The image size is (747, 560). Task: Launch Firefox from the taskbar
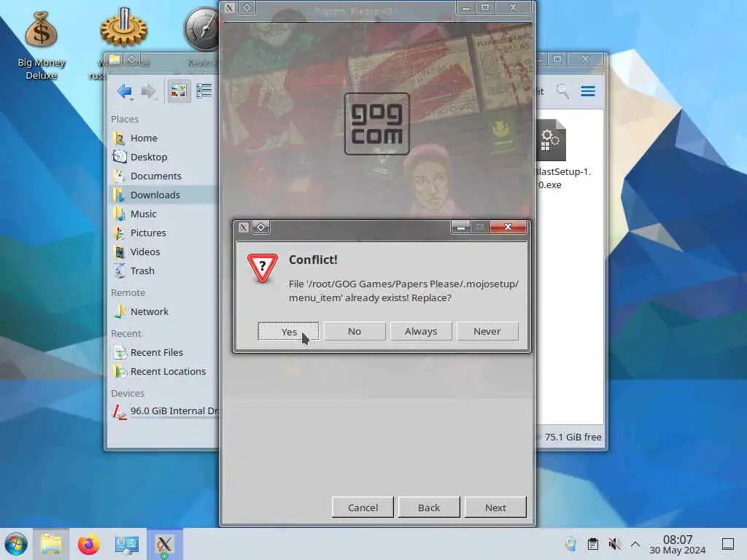click(x=88, y=544)
